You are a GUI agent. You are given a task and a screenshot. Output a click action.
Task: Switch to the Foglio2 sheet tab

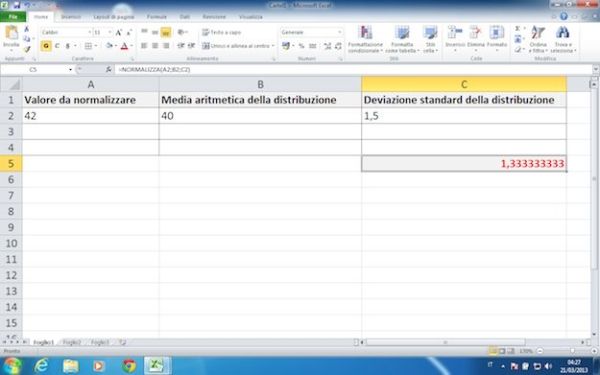tap(72, 342)
